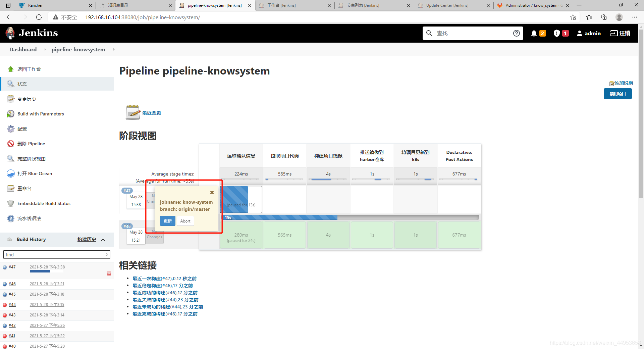Open the 最近变更 link

[x=152, y=113]
